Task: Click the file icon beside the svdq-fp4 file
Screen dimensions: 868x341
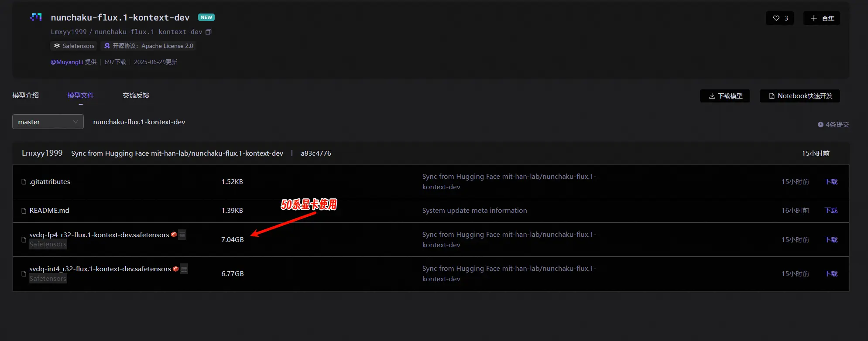Action: (24, 239)
